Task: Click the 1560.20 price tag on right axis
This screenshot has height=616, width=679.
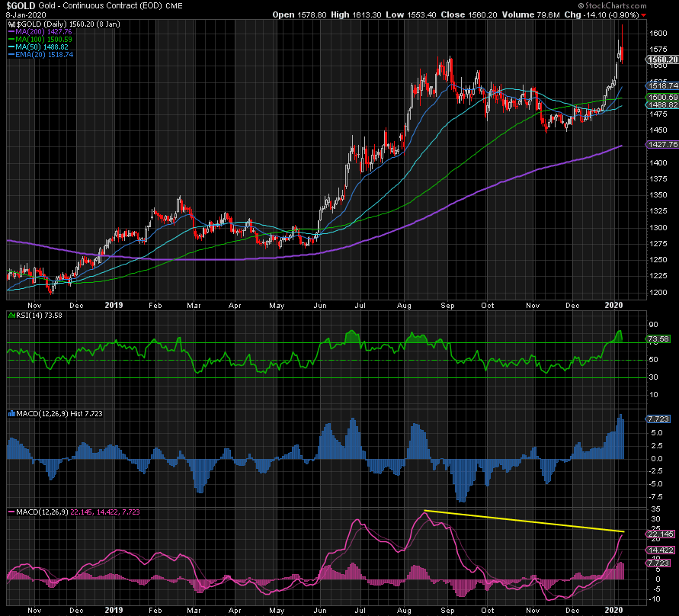Action: (662, 59)
